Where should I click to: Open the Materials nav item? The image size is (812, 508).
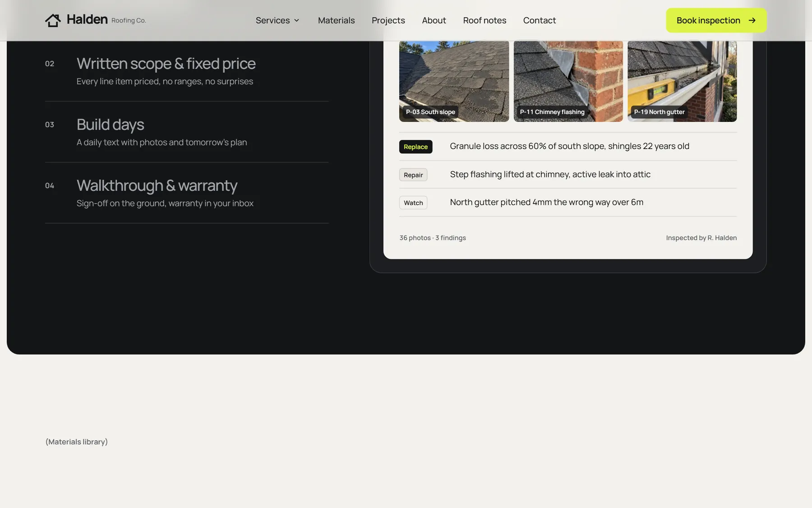(x=336, y=20)
